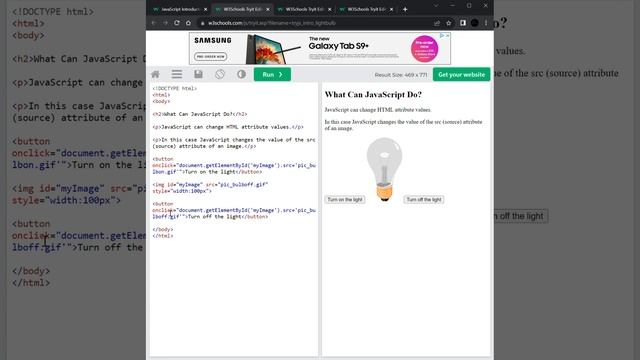Click 'JavaScript can change HTML attribute values.' in result
640x360 pixels.
point(378,110)
